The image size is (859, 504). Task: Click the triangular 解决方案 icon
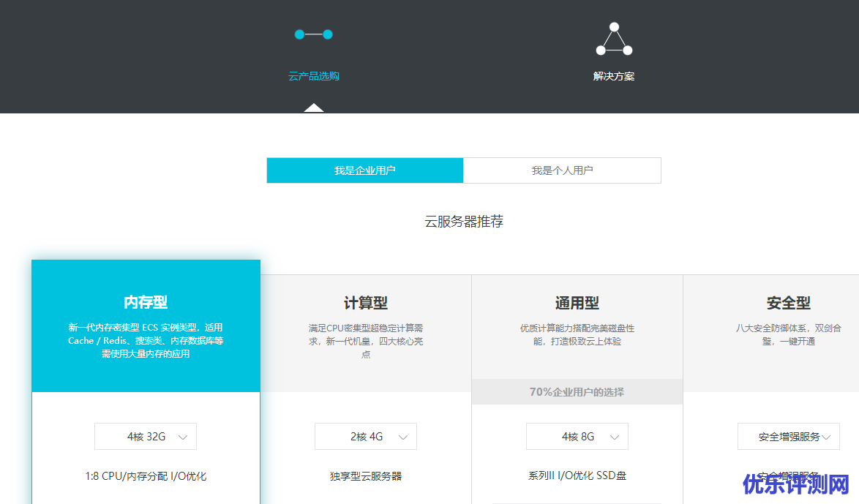(613, 40)
